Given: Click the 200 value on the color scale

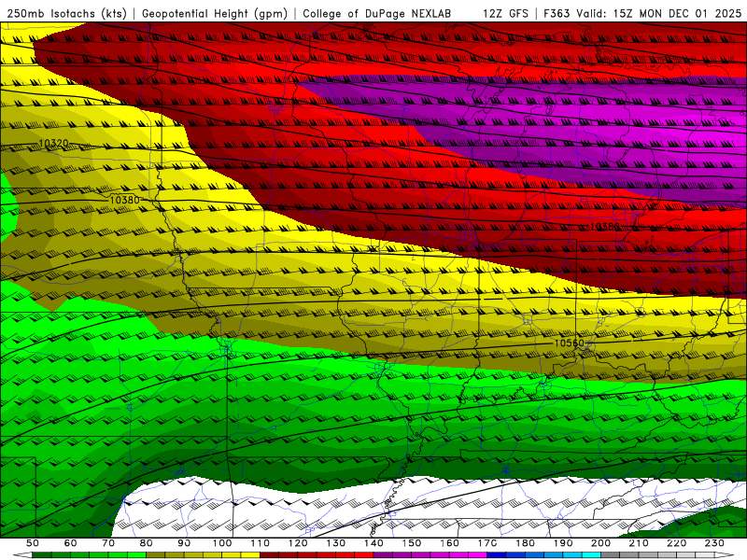Looking at the screenshot, I should pyautogui.click(x=601, y=543).
